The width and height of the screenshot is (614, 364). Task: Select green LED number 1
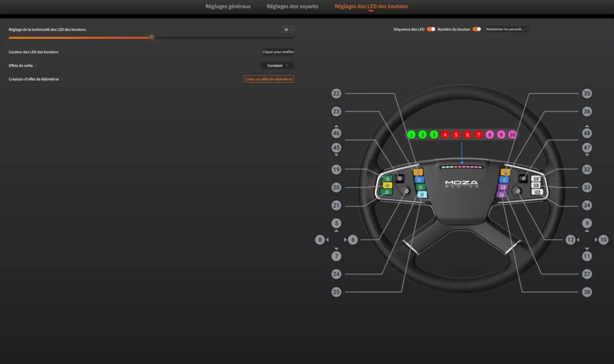(x=411, y=135)
